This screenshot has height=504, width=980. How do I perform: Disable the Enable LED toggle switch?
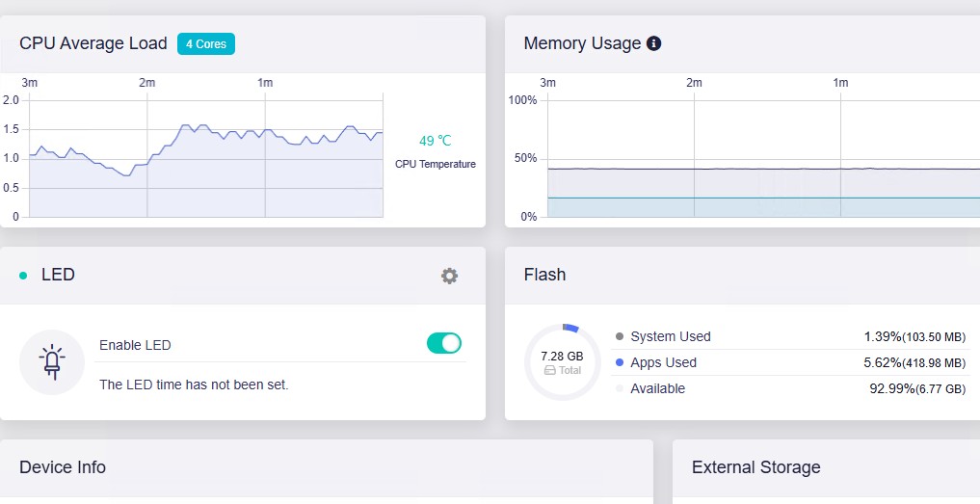point(444,343)
